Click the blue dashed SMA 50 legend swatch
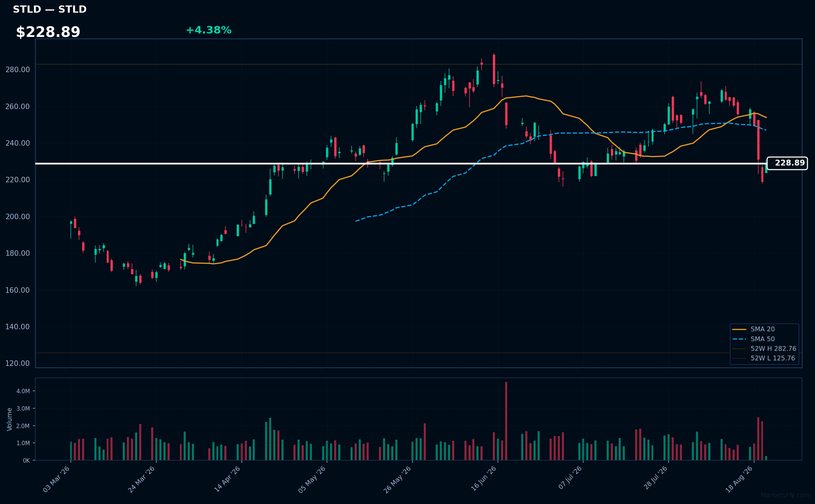 (739, 339)
